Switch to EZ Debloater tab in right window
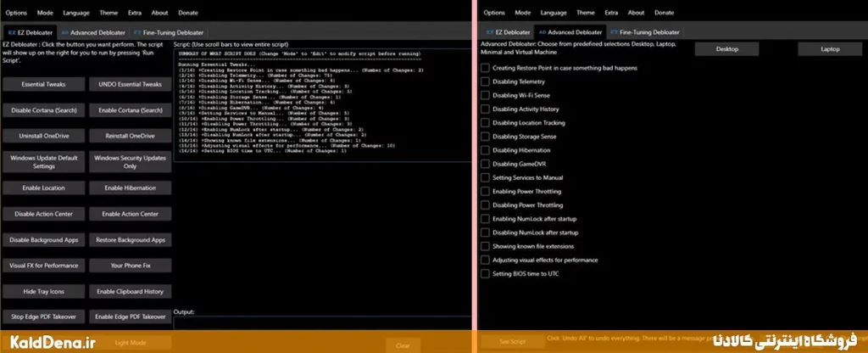The image size is (868, 353). [508, 33]
